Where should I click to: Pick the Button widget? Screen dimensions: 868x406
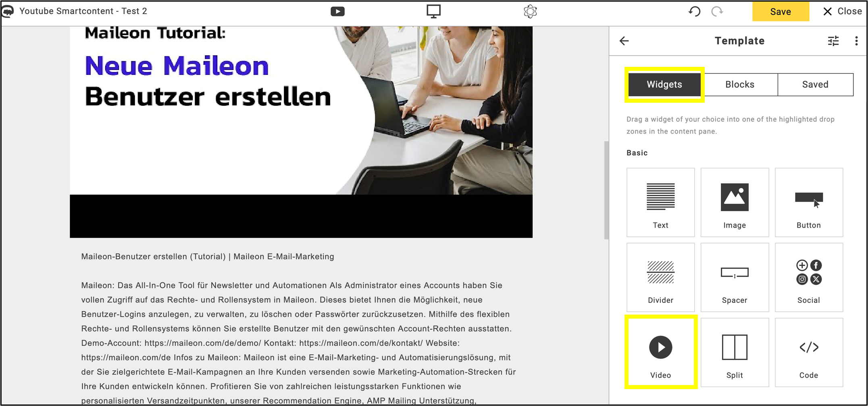[x=809, y=202]
